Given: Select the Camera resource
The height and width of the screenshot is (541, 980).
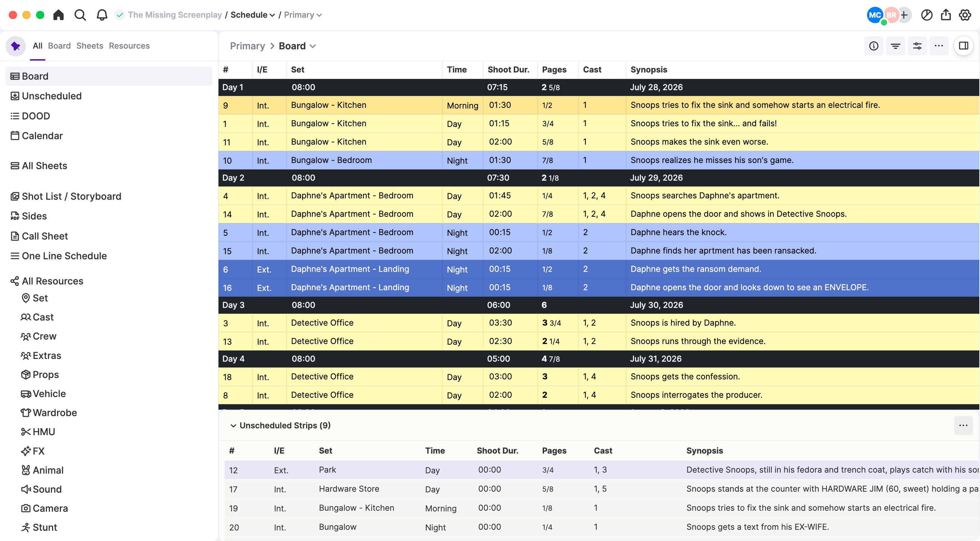Looking at the screenshot, I should coord(50,508).
